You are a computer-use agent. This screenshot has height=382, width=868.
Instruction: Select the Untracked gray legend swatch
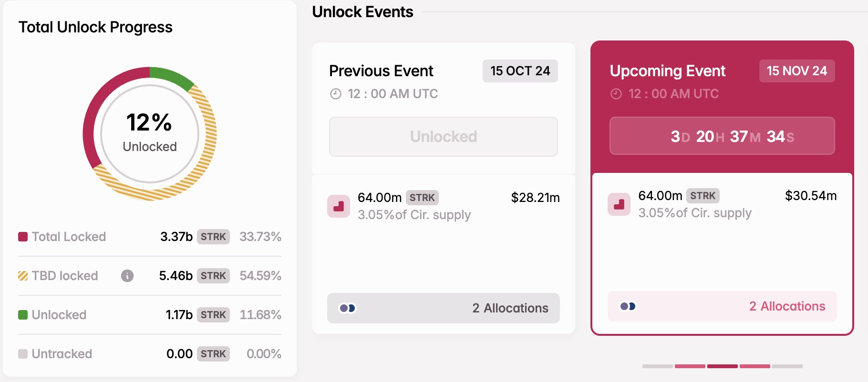(x=23, y=354)
